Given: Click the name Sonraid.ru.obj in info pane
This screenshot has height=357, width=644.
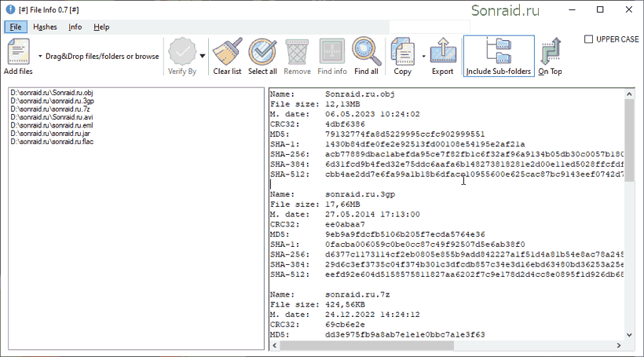Looking at the screenshot, I should (360, 94).
